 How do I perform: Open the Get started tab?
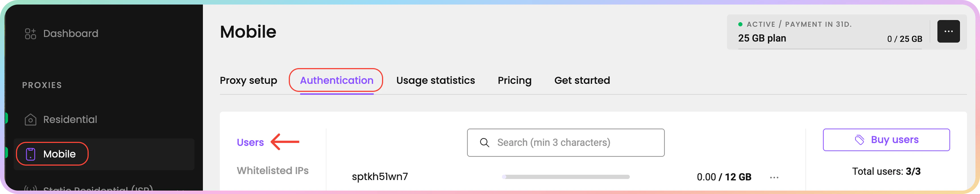click(582, 81)
